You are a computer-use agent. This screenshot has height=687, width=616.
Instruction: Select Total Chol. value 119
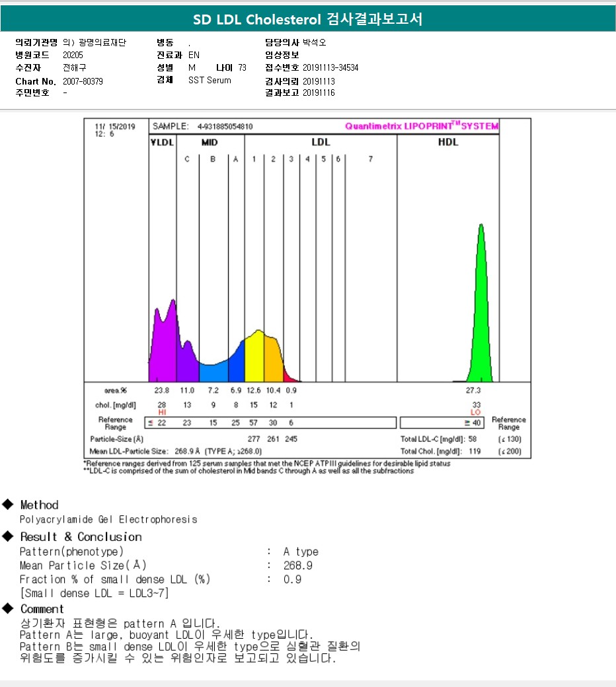point(475,451)
